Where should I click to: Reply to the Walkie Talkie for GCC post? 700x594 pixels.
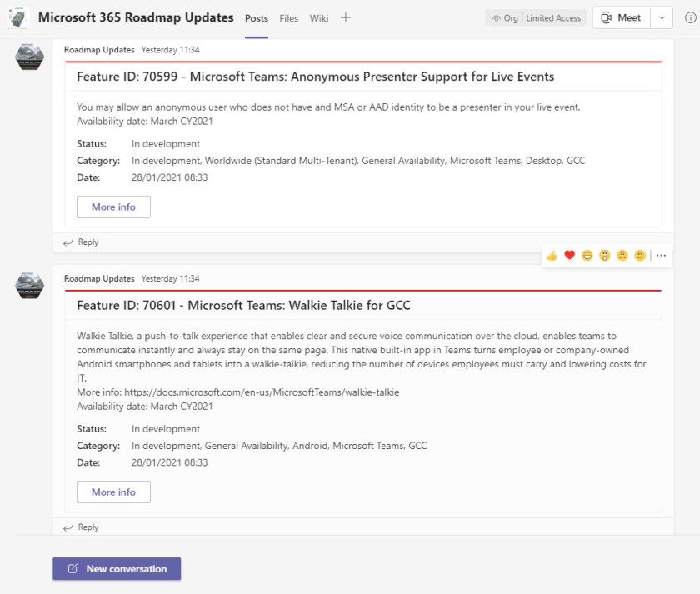click(x=81, y=527)
